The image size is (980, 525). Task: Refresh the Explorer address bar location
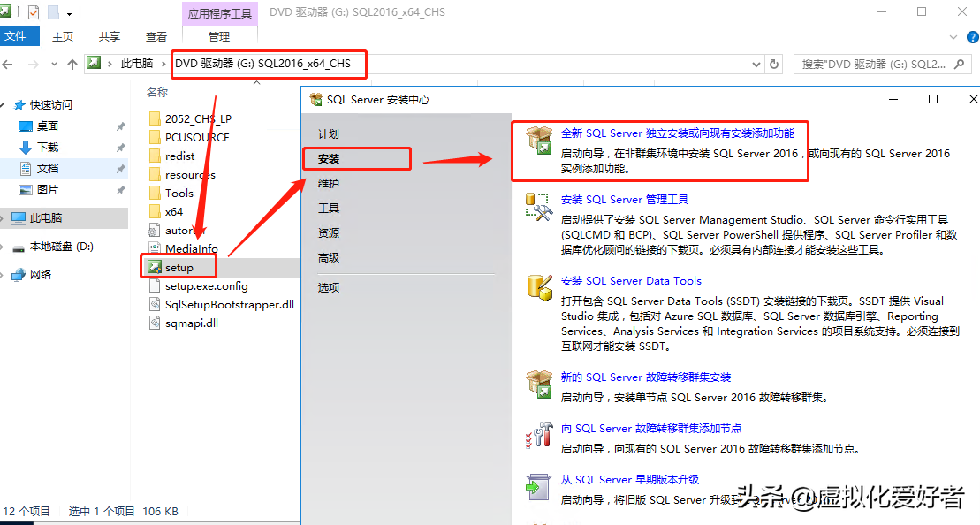point(774,64)
